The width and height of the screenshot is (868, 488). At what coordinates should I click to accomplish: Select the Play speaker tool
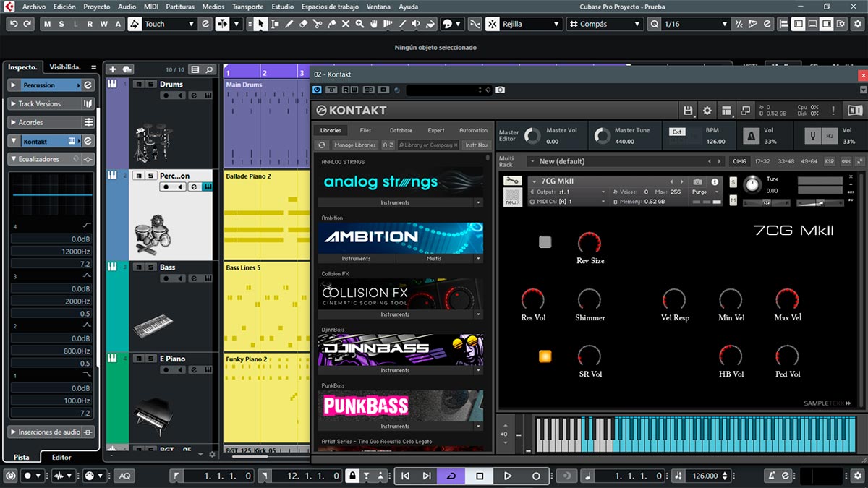coord(416,24)
